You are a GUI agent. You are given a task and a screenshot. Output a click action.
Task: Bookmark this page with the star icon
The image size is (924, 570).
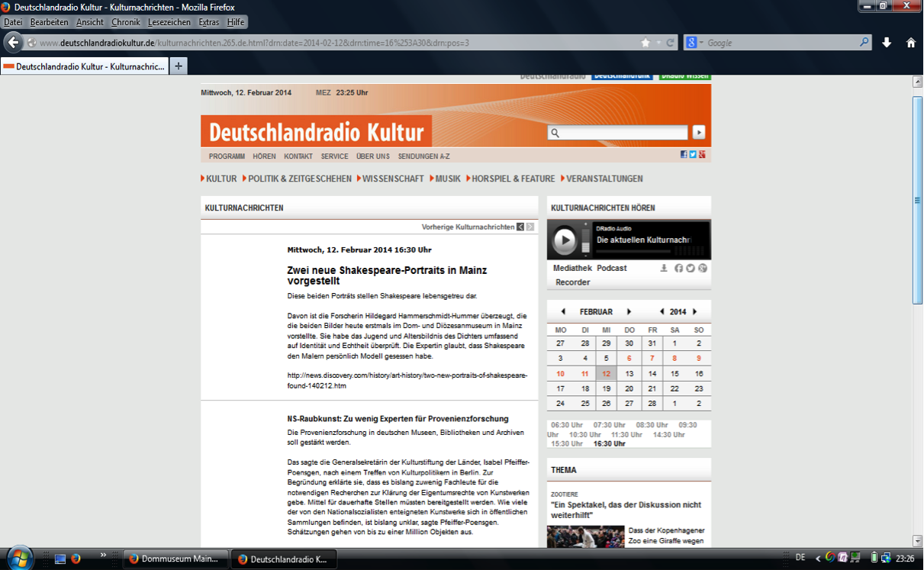[646, 43]
